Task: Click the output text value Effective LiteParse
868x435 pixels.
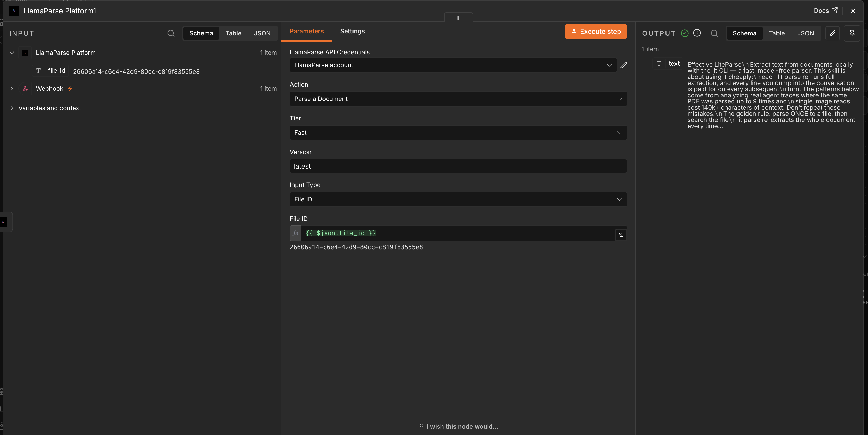Action: point(773,95)
